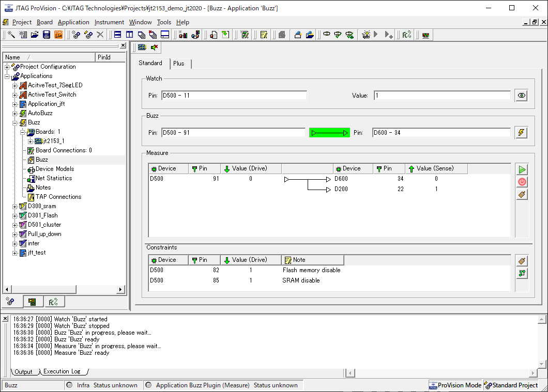Click the FC% tab icon below tree

(x=53, y=302)
